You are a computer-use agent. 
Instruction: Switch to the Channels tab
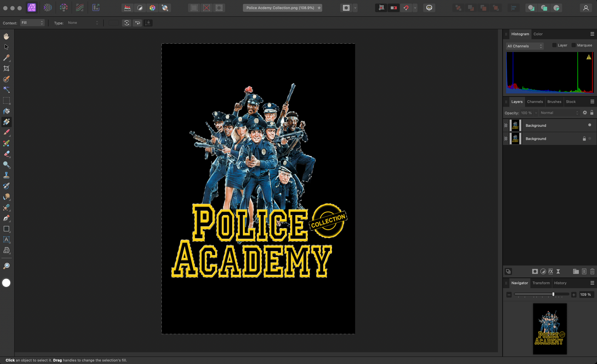coord(535,102)
